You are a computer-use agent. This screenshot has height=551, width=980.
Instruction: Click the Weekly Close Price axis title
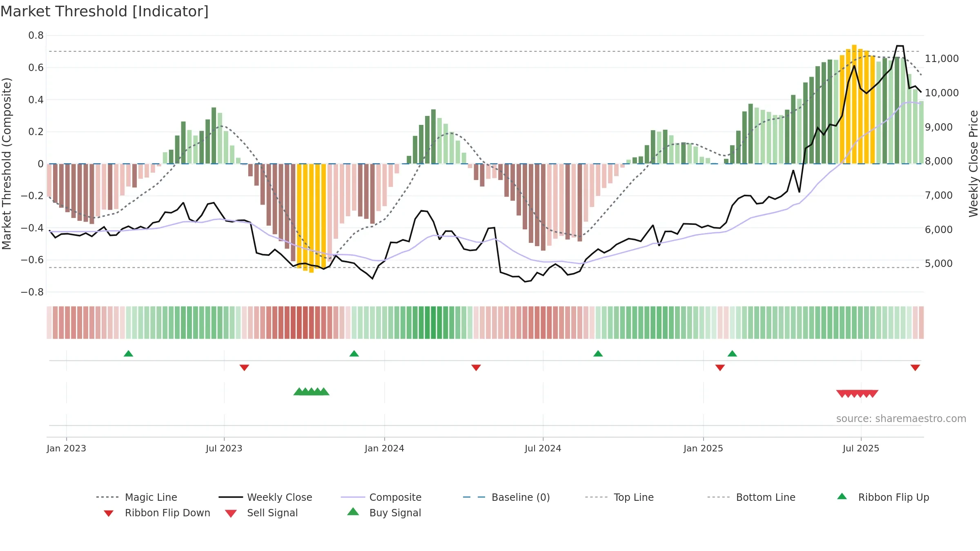973,163
